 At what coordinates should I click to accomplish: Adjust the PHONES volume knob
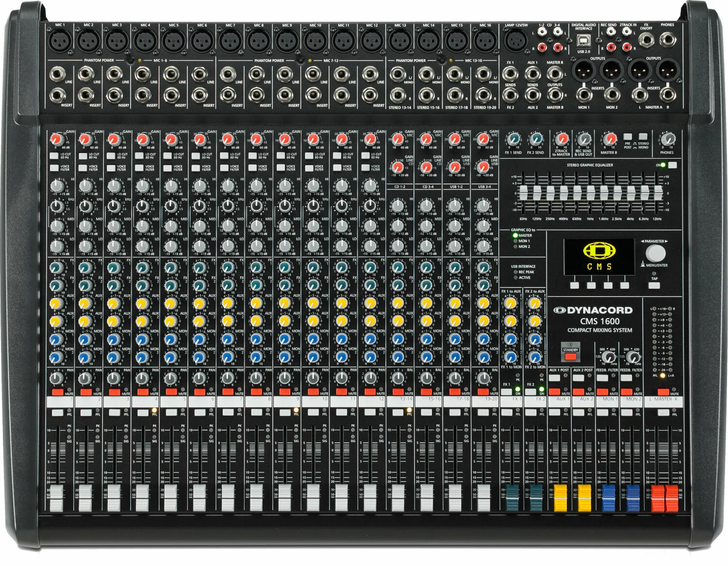pyautogui.click(x=668, y=140)
